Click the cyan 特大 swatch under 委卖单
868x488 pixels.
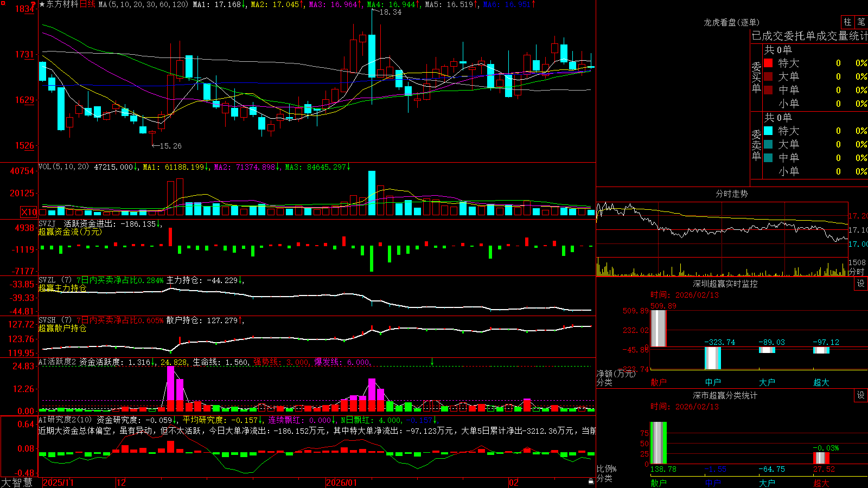point(768,131)
